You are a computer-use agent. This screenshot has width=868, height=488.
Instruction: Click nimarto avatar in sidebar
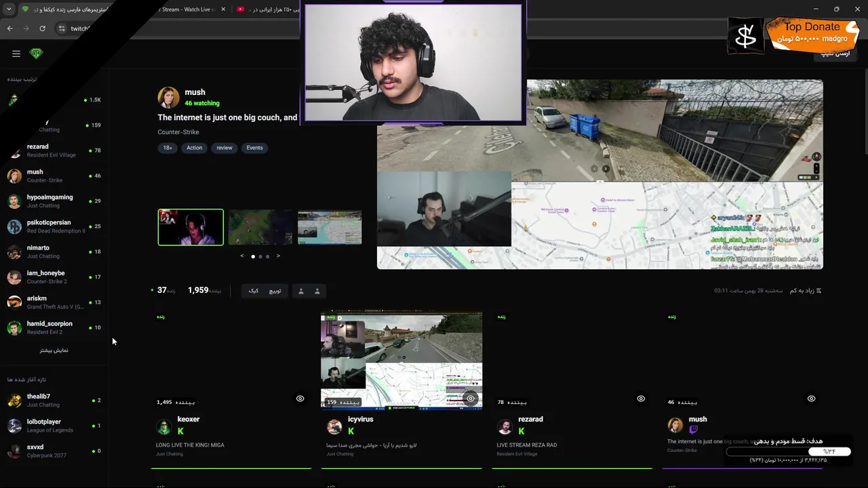click(14, 252)
